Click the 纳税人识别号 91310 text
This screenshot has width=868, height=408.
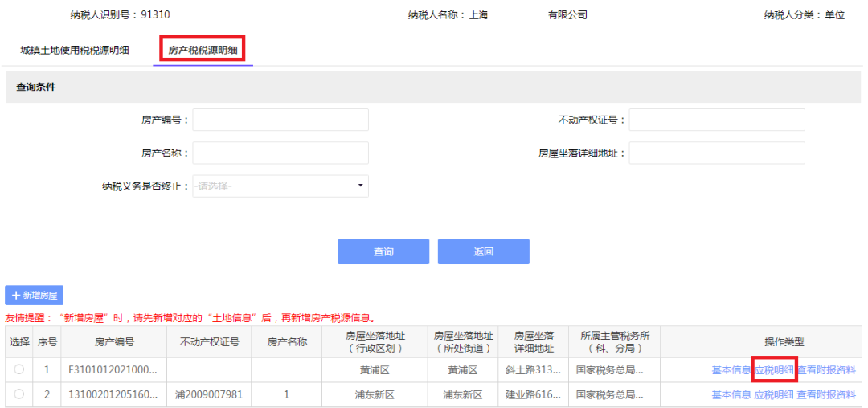(120, 15)
